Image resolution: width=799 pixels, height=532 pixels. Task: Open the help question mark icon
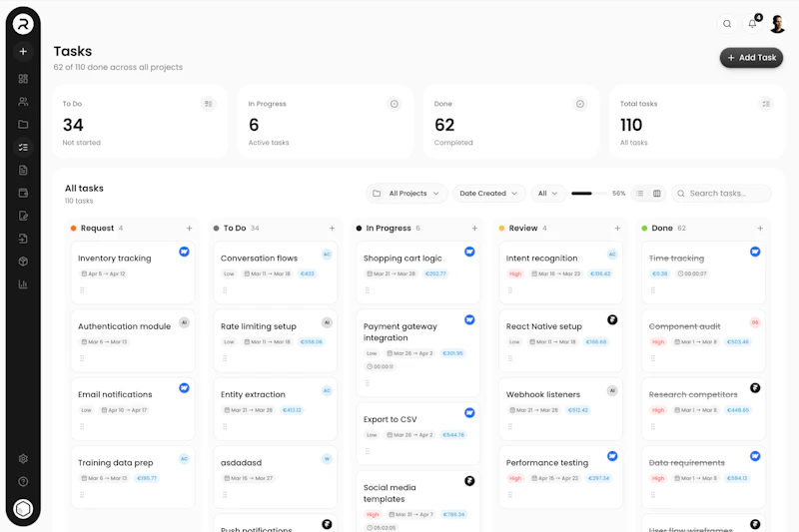pyautogui.click(x=23, y=482)
